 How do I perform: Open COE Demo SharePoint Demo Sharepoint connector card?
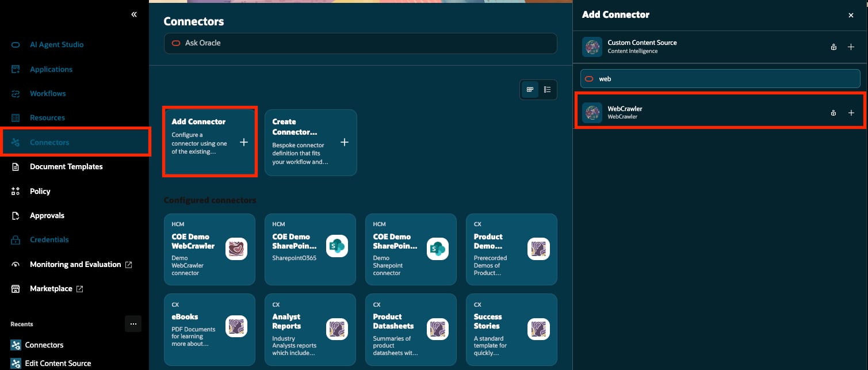tap(411, 249)
